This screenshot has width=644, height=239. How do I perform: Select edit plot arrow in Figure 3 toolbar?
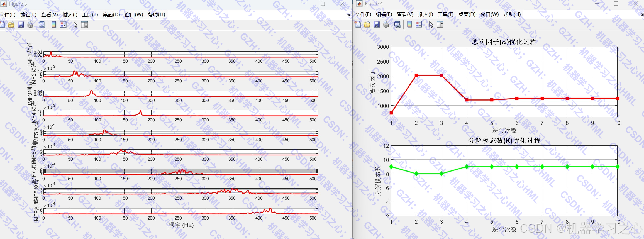75,25
